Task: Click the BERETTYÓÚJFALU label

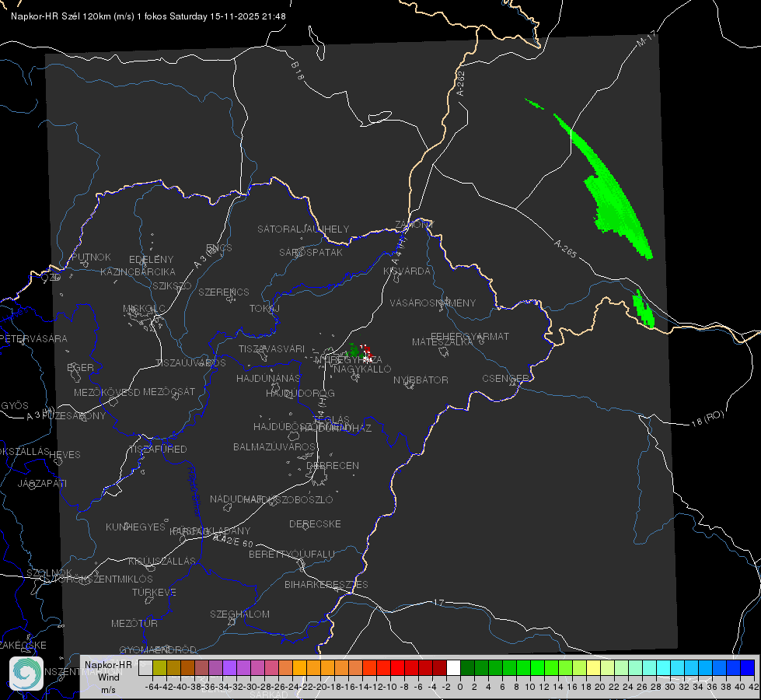Action: 291,554
